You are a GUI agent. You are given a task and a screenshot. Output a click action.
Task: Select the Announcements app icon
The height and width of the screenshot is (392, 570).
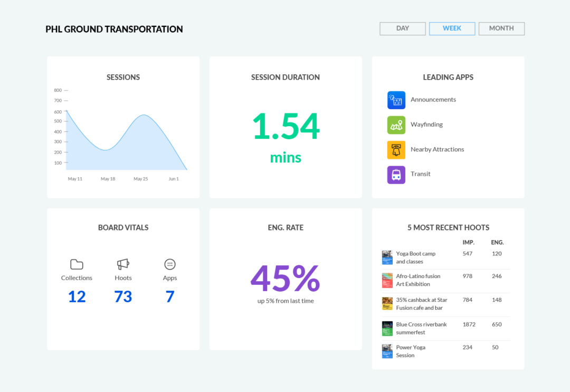(396, 100)
